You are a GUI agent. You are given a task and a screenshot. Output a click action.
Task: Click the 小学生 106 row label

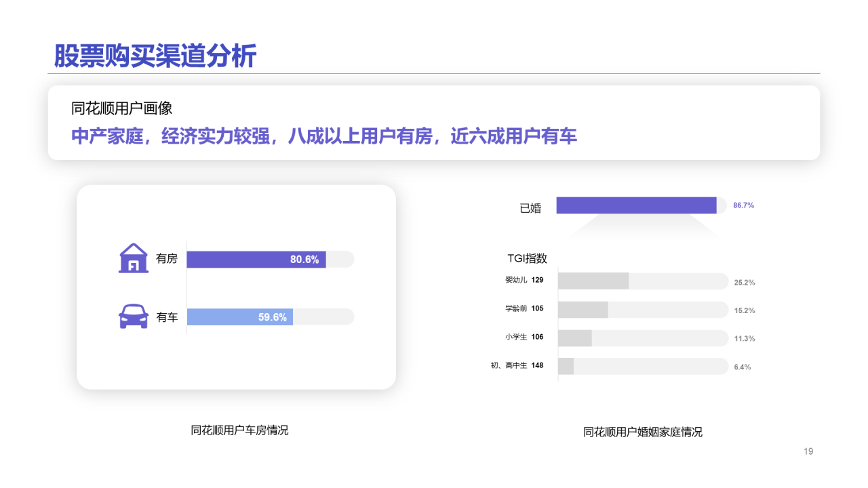point(524,337)
